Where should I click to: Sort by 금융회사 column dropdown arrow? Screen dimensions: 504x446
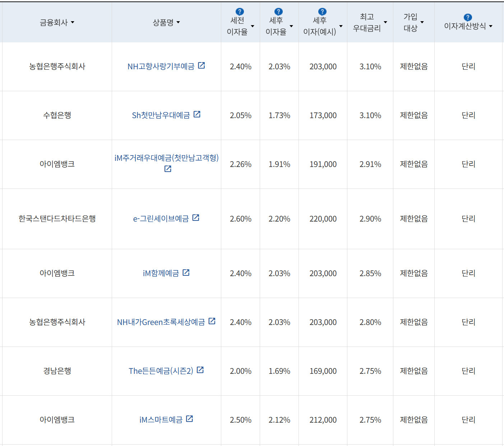(x=73, y=22)
